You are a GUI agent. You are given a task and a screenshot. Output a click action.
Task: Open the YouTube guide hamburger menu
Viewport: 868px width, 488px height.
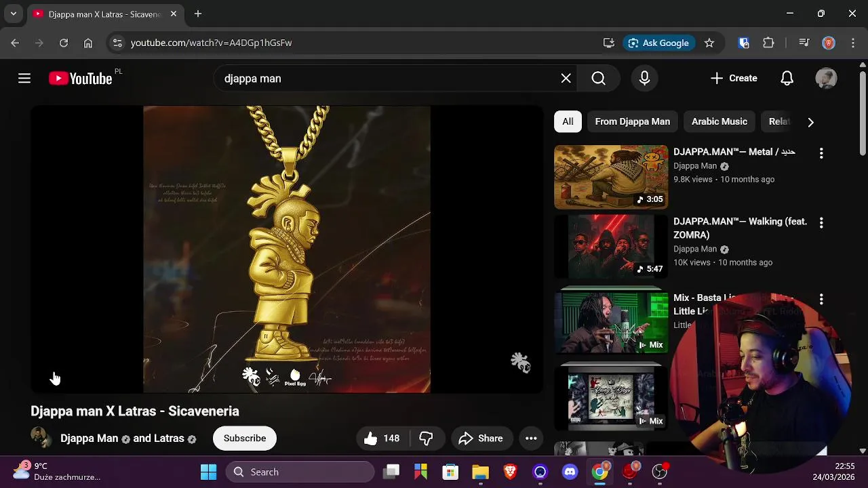click(x=24, y=79)
